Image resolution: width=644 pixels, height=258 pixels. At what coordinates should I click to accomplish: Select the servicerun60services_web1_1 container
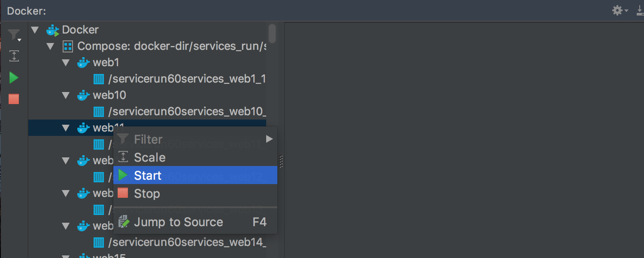click(x=186, y=79)
